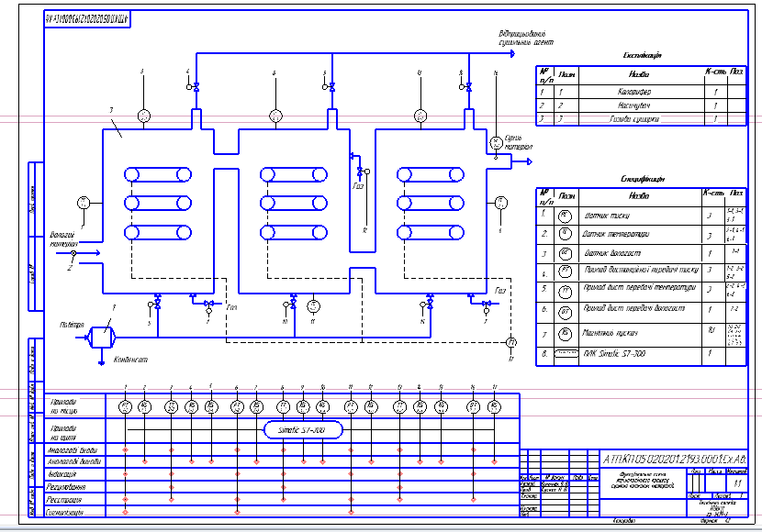Select the exhaust valve above the first chamber
Image resolution: width=762 pixels, height=532 pixels.
[196, 87]
